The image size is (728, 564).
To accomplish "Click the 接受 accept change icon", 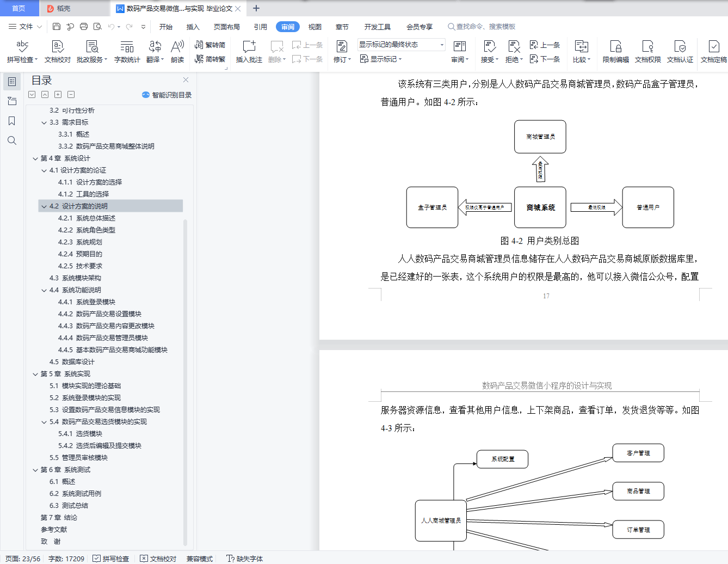I will click(x=489, y=46).
